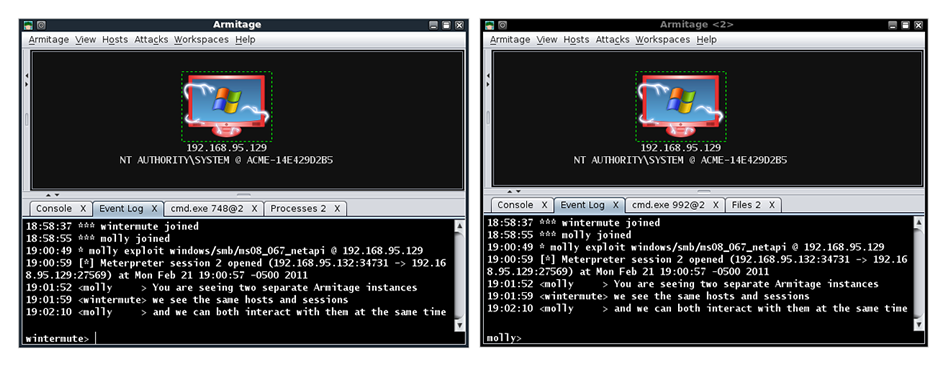
Task: Switch to Console tab in Armitage <2> window
Action: pyautogui.click(x=515, y=205)
